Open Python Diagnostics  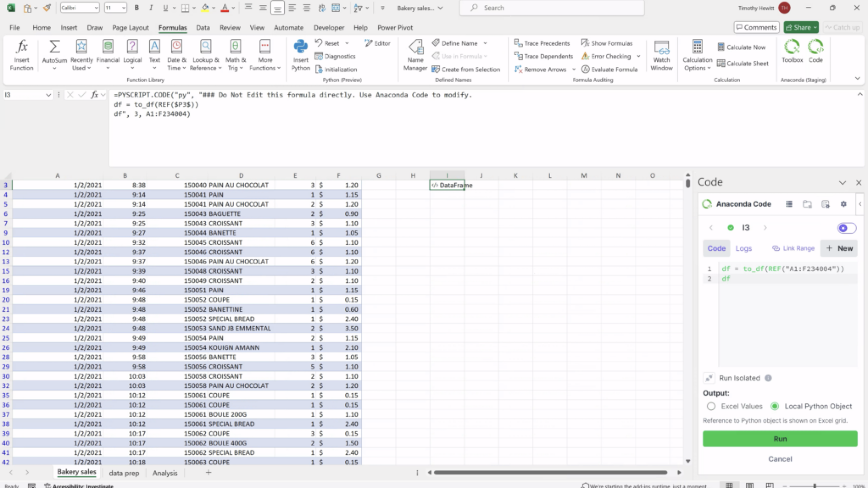pos(335,56)
